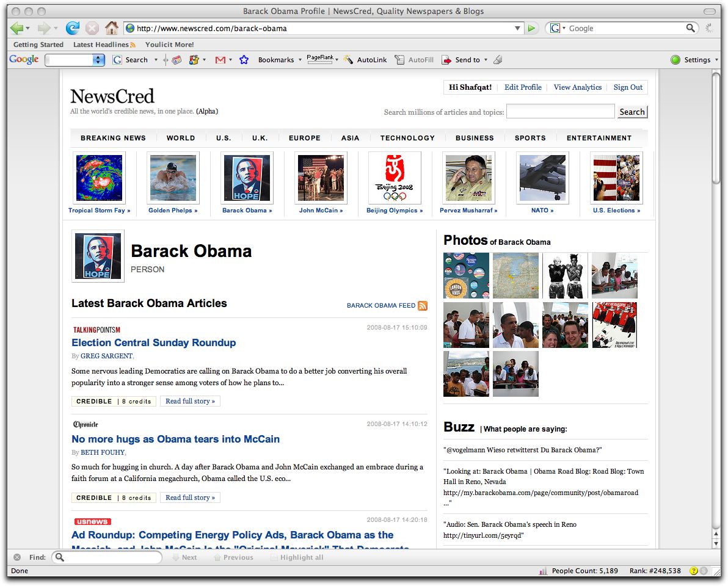
Task: Click the Send to toolbar button
Action: [461, 60]
